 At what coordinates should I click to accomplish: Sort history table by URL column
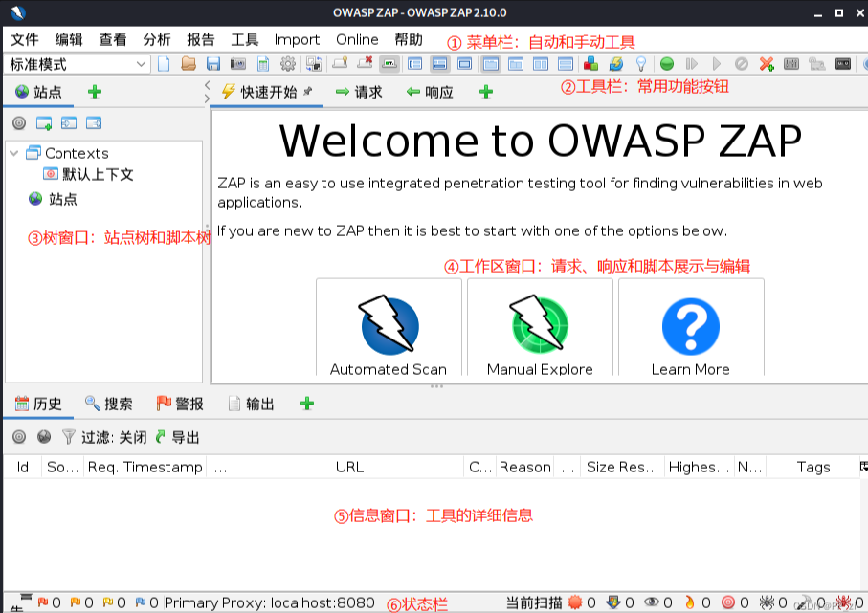point(349,467)
